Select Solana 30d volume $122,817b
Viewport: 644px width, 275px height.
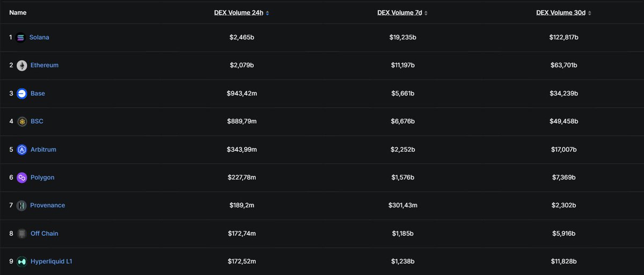pos(563,38)
